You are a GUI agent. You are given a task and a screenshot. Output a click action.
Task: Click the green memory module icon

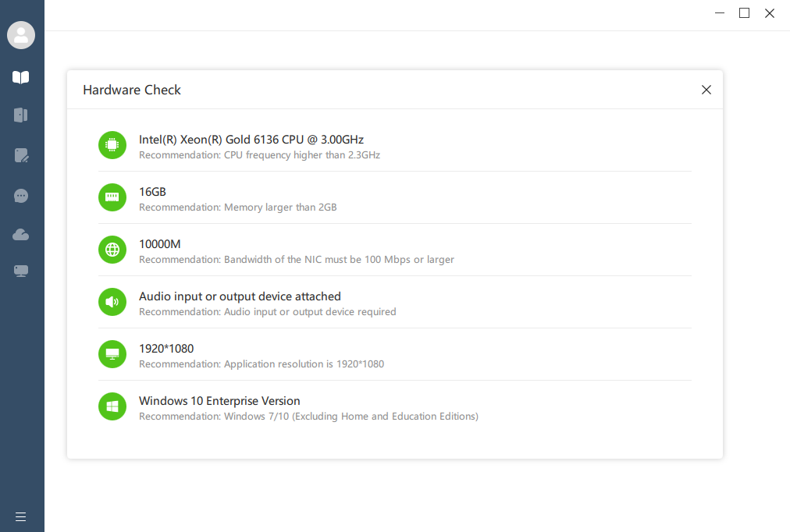(112, 197)
